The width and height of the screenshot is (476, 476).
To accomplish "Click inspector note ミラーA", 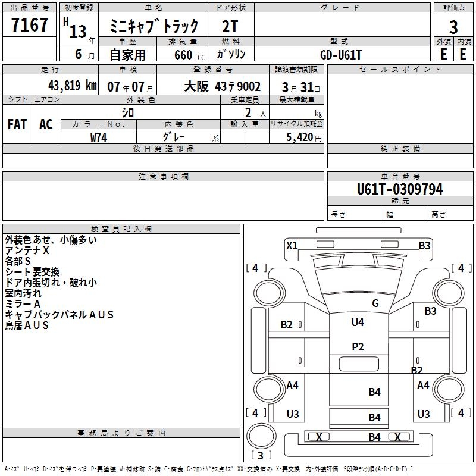I will click(23, 303).
